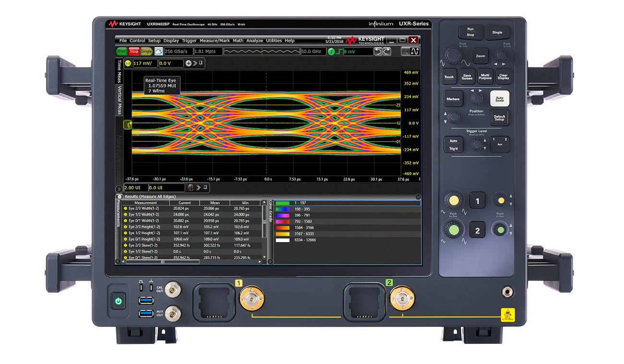Toggle channel 1-2 yellow indicator

pos(128,63)
